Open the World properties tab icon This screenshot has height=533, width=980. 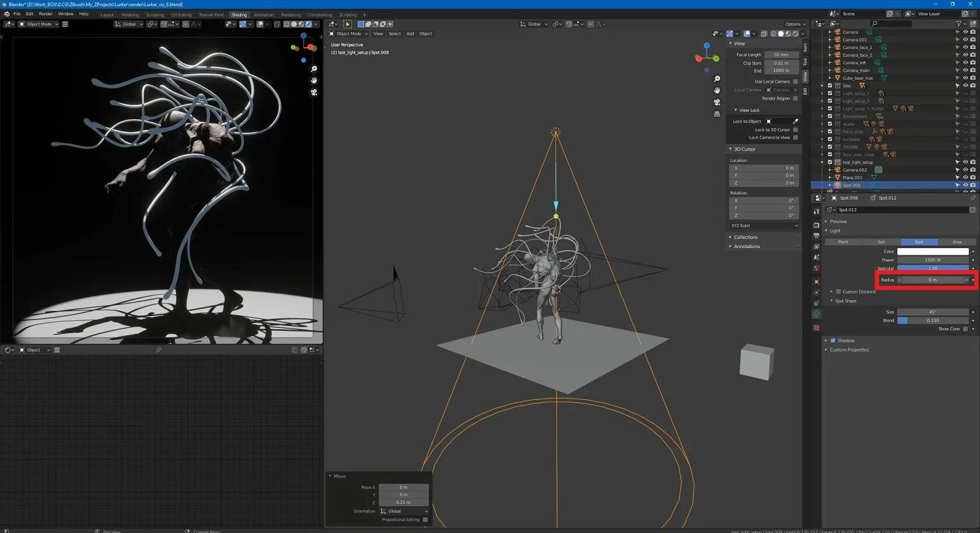pos(816,269)
